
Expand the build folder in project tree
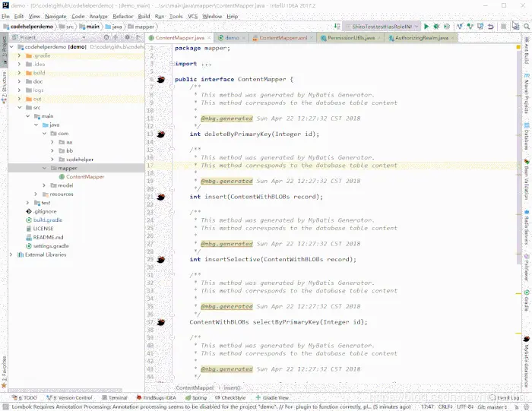(19, 73)
